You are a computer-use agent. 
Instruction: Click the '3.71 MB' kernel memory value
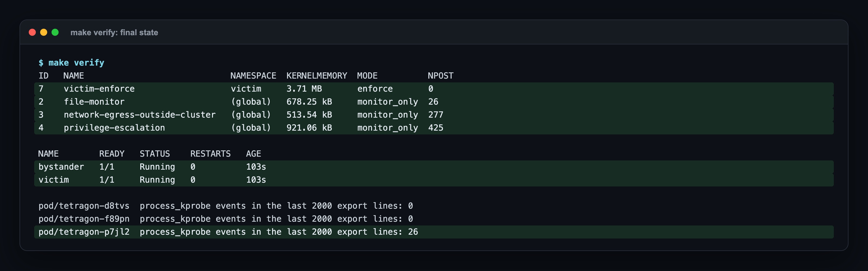point(304,89)
